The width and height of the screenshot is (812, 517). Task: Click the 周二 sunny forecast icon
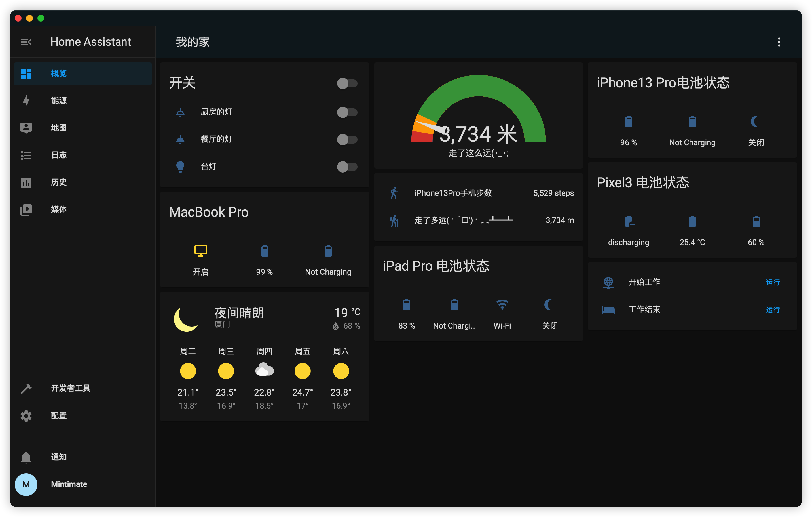click(188, 371)
